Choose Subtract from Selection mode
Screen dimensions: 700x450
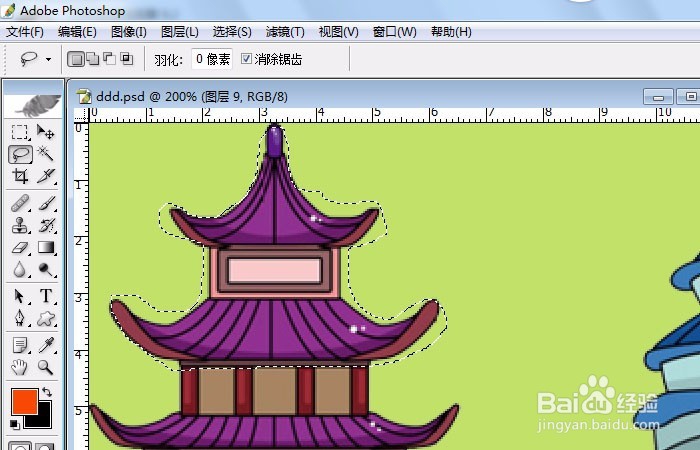pos(109,59)
